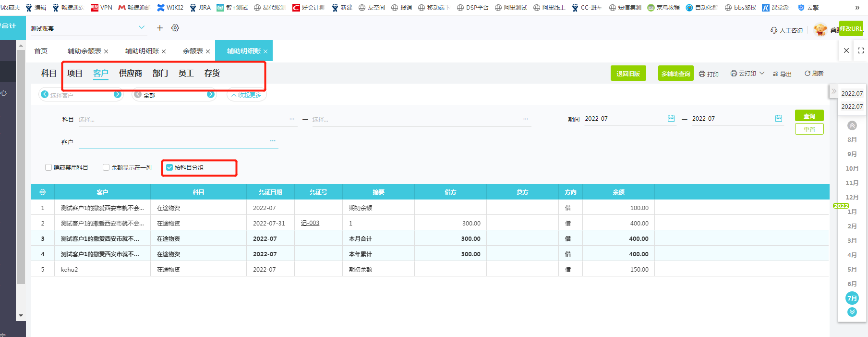
Task: Switch to the 余额表 tab
Action: click(x=193, y=51)
